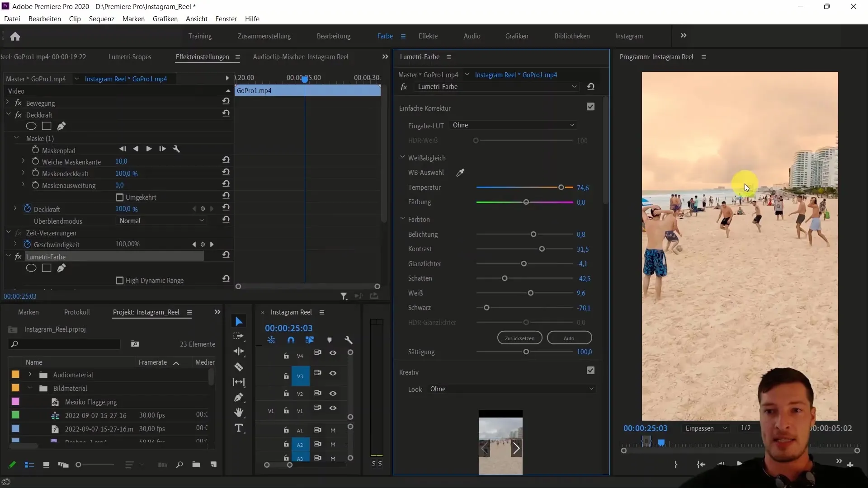
Task: Hide track V2 eye toggle
Action: 333,394
